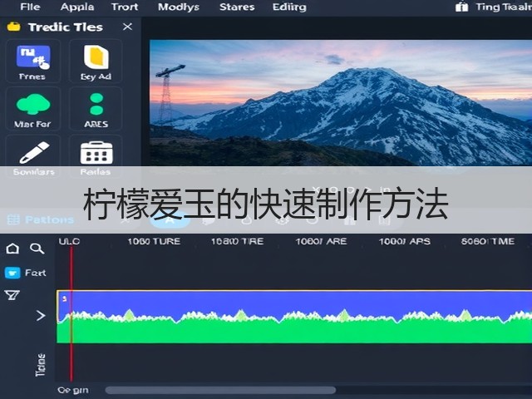This screenshot has width=532, height=399.
Task: Expand the track with the chevron arrow
Action: [41, 316]
